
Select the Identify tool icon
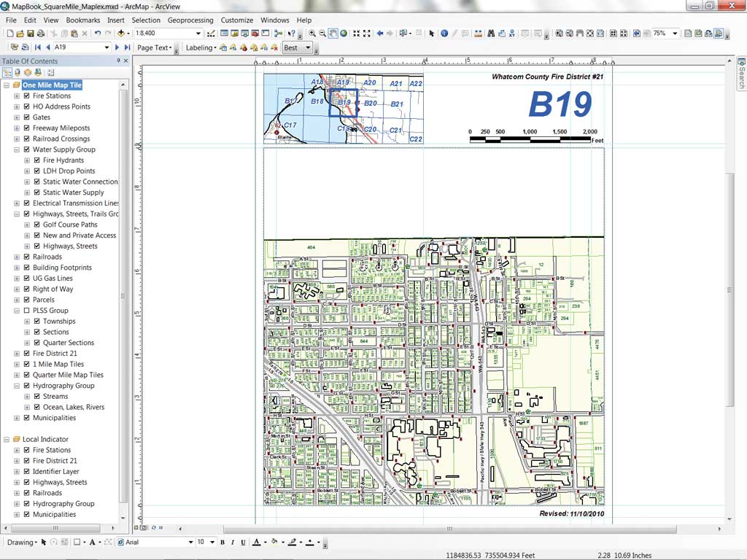[444, 34]
